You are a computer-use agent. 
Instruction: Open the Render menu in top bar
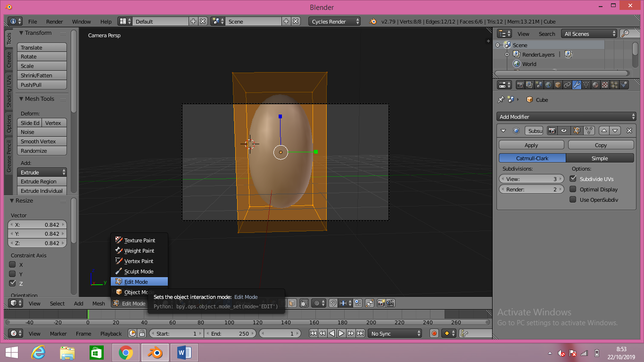point(55,22)
